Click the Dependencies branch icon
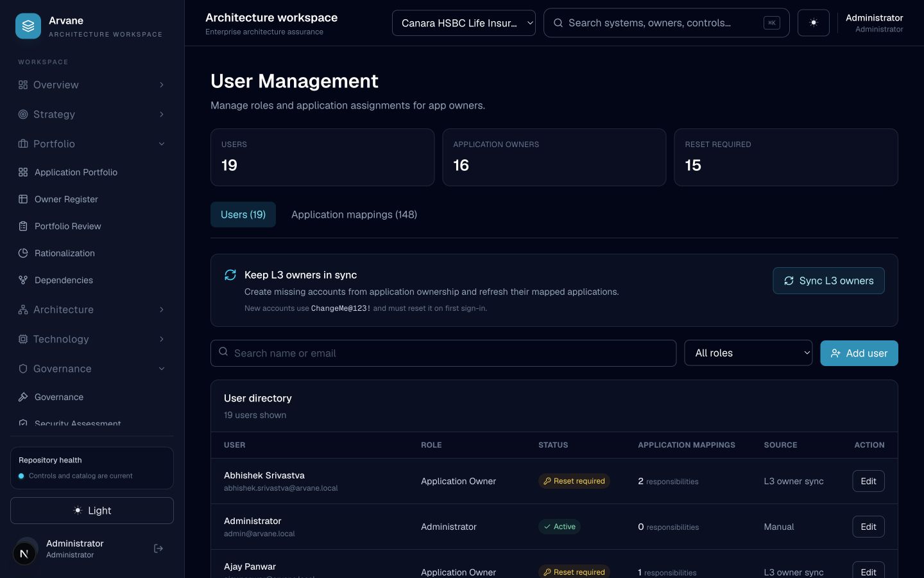Image resolution: width=924 pixels, height=578 pixels. 23,280
